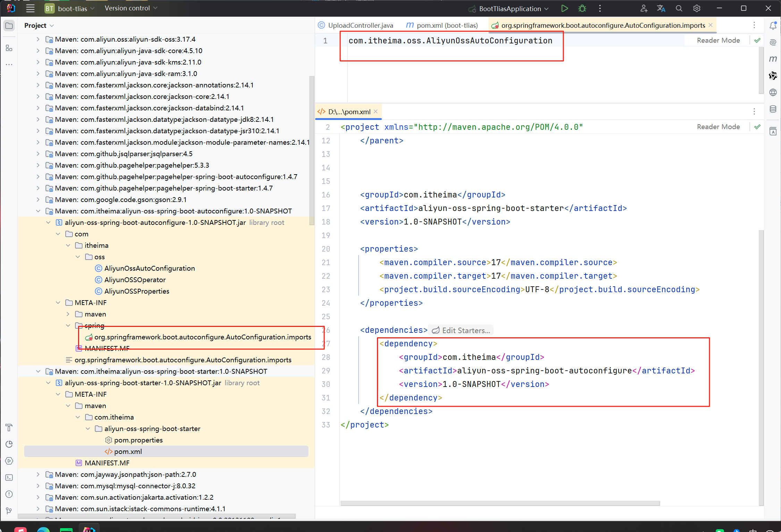Open the Git tool window icon
The width and height of the screenshot is (781, 532).
point(9,511)
